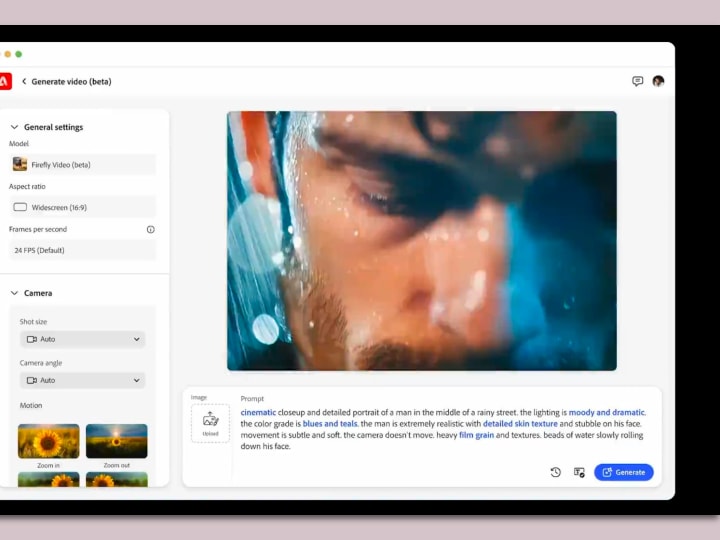Image resolution: width=720 pixels, height=540 pixels.
Task: Open the Widescreen (16:9) aspect ratio selector
Action: coord(83,207)
